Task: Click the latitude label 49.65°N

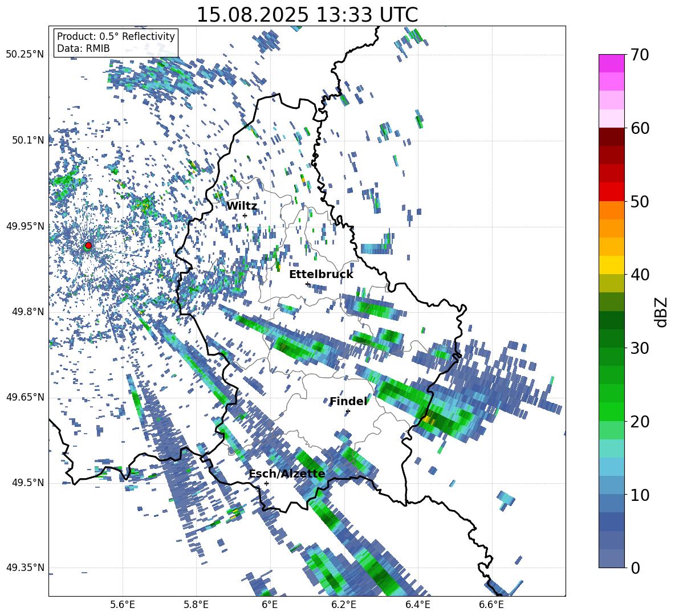Action: (x=25, y=397)
